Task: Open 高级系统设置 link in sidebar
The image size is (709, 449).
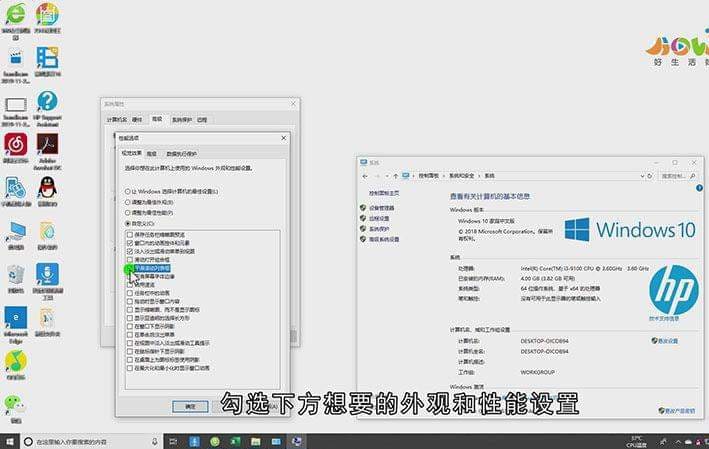Action: click(x=384, y=239)
